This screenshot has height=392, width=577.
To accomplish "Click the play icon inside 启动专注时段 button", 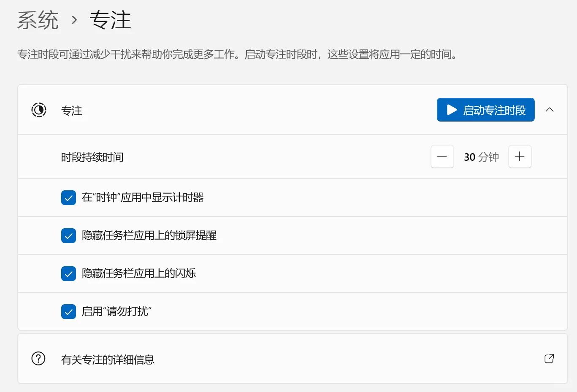I will pyautogui.click(x=451, y=110).
